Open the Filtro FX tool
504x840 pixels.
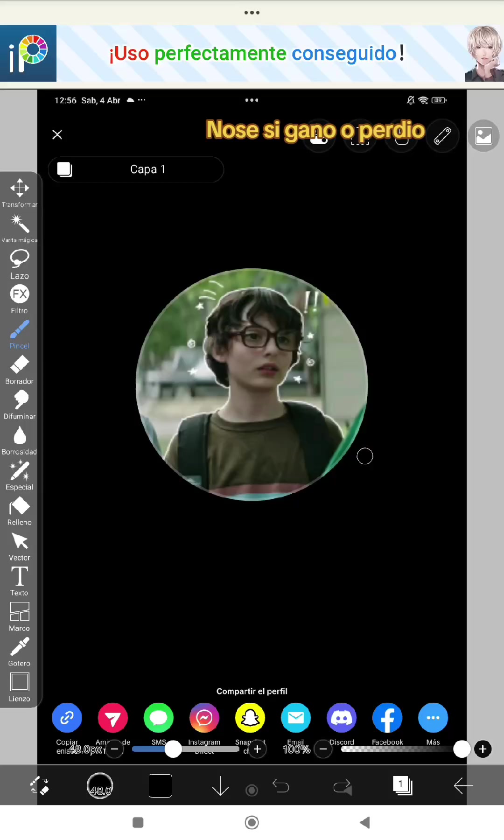[20, 299]
